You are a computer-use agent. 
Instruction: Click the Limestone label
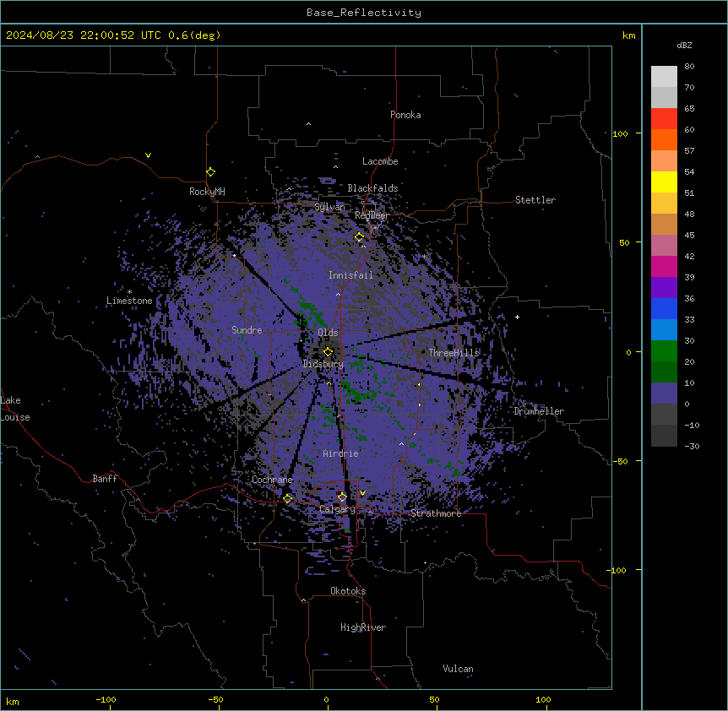click(x=129, y=301)
